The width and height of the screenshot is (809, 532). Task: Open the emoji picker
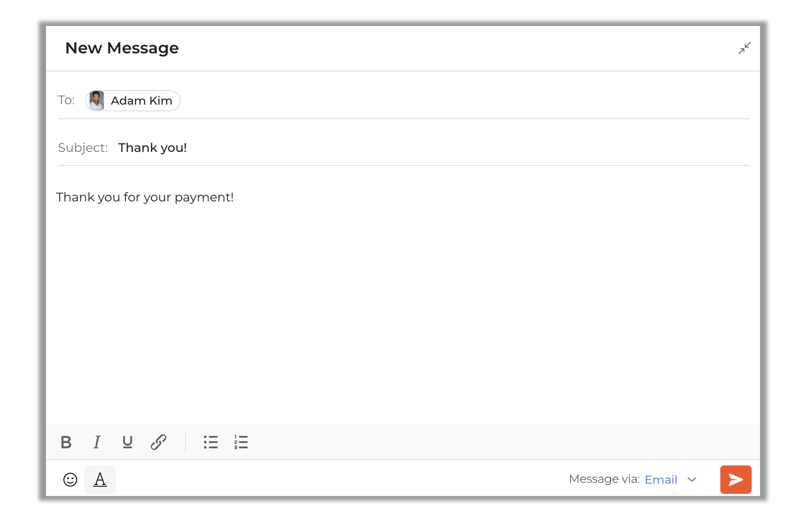(x=70, y=480)
